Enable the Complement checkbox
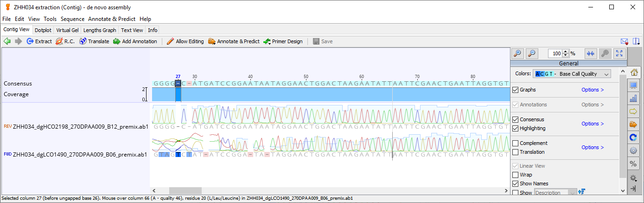The image size is (644, 203). click(516, 143)
